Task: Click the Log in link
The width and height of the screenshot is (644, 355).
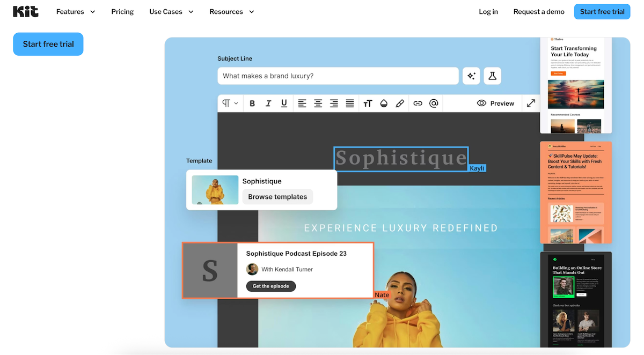Action: click(x=488, y=12)
